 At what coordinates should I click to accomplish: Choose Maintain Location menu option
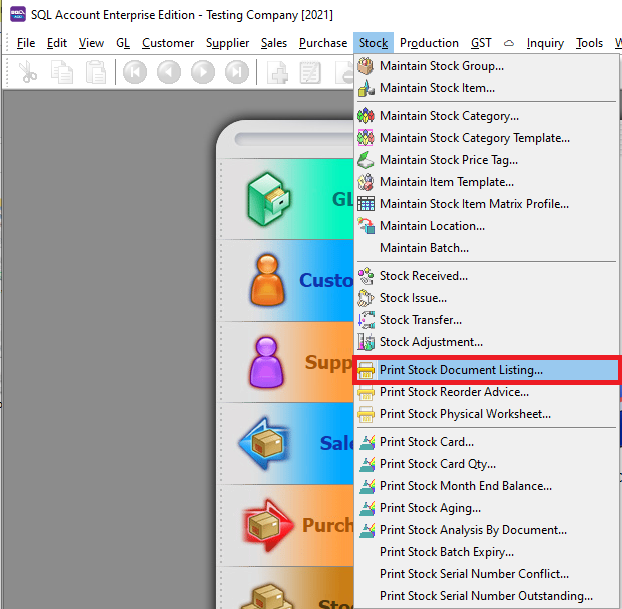[432, 226]
